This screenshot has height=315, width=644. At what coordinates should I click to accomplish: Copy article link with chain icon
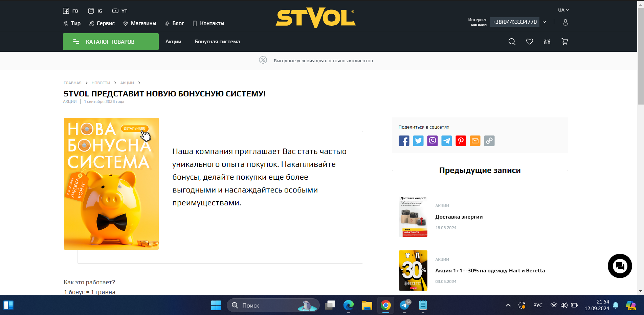tap(489, 141)
